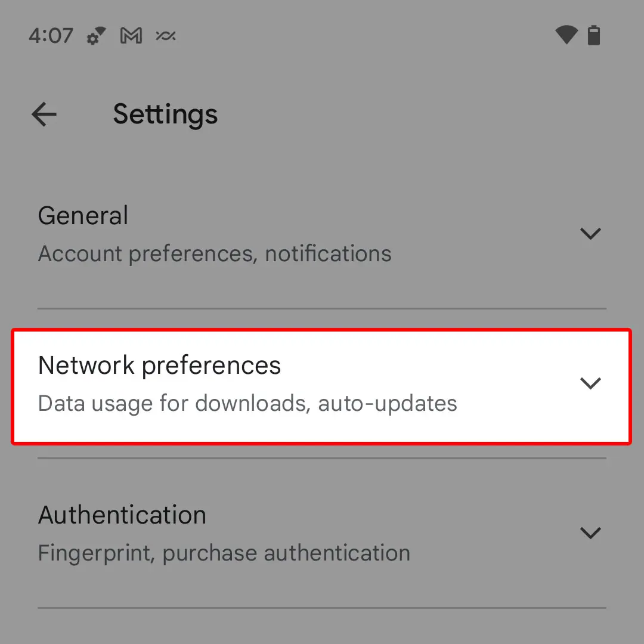Click the divider line below General
Viewport: 644px width, 644px height.
pyautogui.click(x=322, y=309)
